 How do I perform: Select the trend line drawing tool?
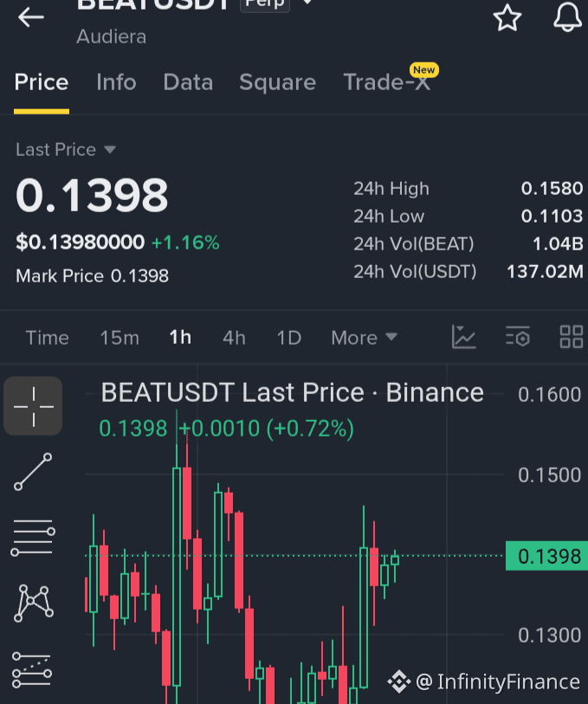33,471
